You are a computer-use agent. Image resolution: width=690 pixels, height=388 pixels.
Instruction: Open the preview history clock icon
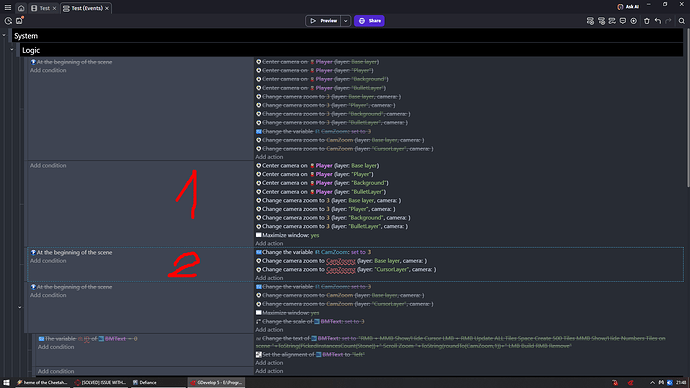click(8, 21)
